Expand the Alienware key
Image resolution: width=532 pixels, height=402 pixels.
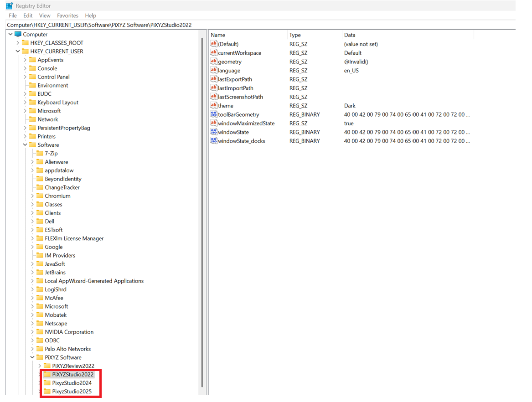point(32,162)
